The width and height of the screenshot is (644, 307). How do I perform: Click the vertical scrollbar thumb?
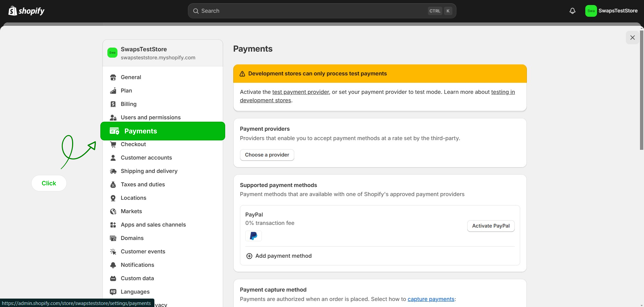642,90
